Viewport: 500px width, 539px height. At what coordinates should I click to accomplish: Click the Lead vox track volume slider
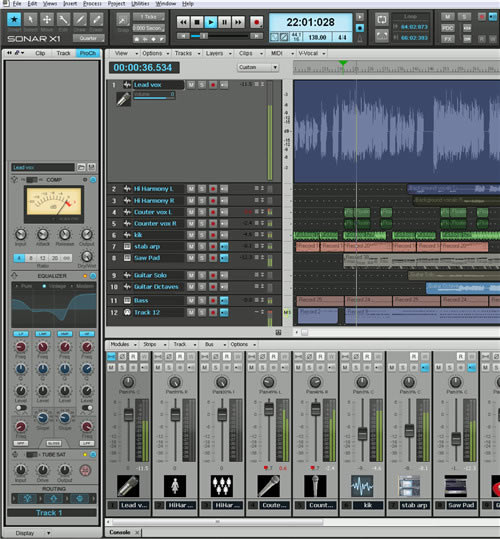click(154, 96)
